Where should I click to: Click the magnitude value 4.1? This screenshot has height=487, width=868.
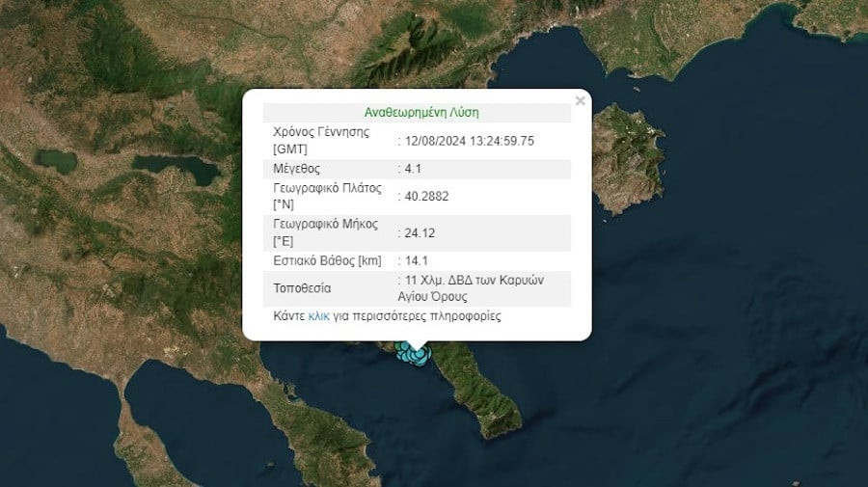(417, 169)
